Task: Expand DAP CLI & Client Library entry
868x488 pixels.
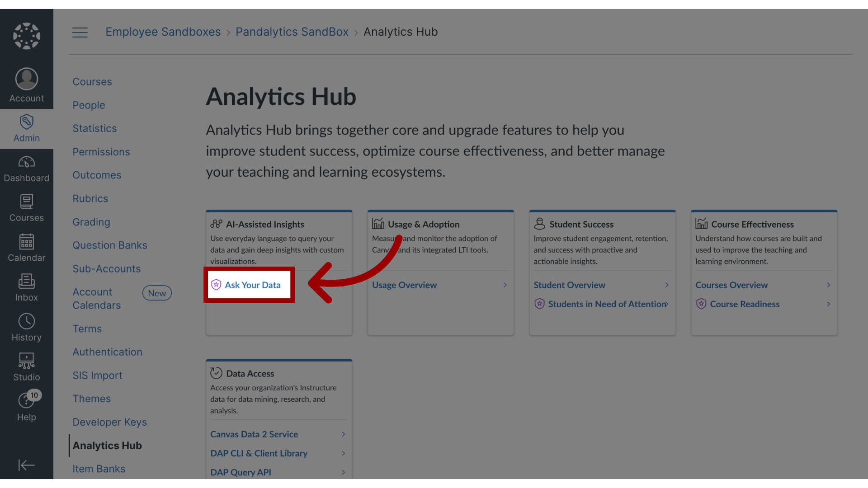Action: pyautogui.click(x=344, y=454)
